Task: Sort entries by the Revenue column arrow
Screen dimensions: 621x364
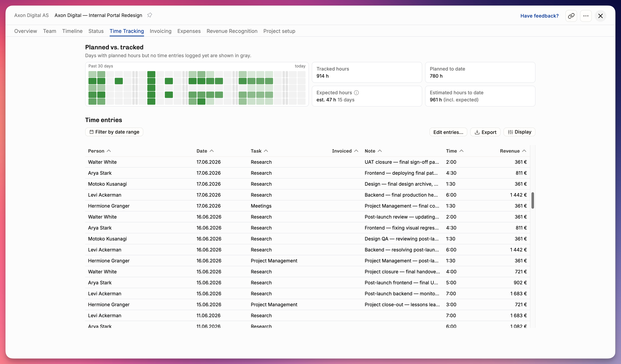Action: [524, 151]
